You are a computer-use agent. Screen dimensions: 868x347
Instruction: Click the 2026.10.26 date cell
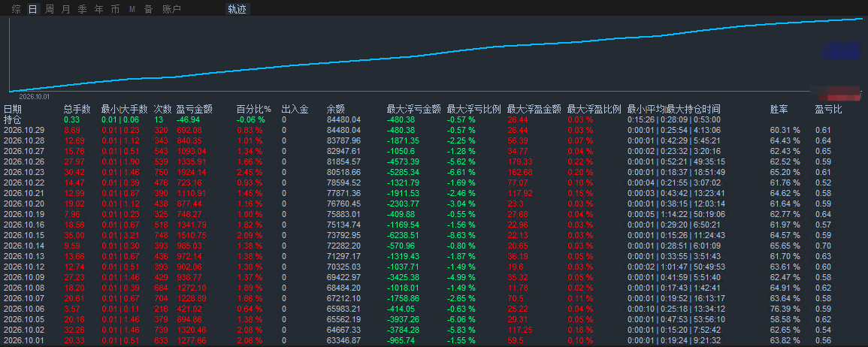(24, 161)
